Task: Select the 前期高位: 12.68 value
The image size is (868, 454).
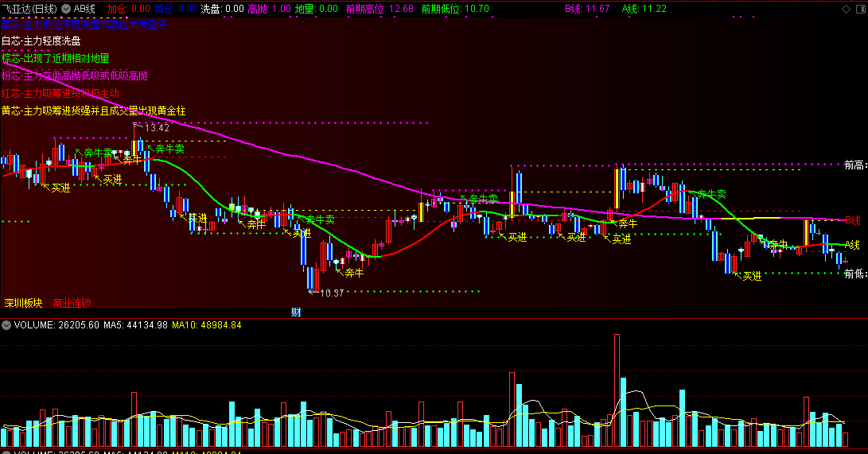Action: pos(380,9)
